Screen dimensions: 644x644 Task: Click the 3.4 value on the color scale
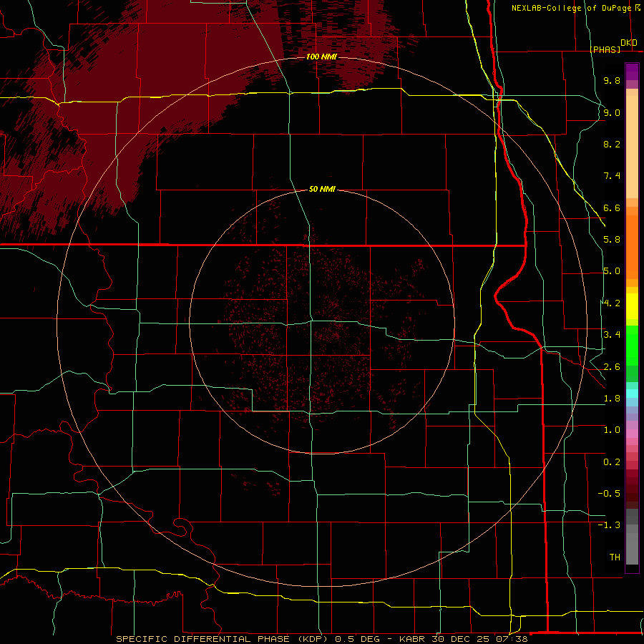tap(612, 335)
